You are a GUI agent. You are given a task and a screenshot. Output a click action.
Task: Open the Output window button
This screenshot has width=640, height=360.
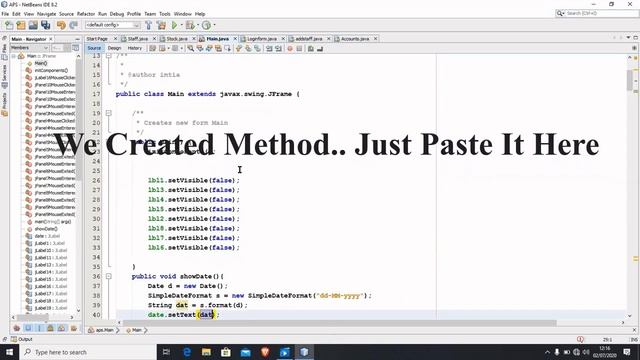pos(21,339)
